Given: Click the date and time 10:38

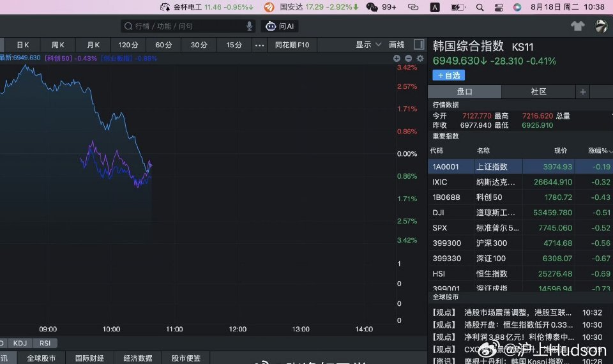Looking at the screenshot, I should (x=567, y=7).
